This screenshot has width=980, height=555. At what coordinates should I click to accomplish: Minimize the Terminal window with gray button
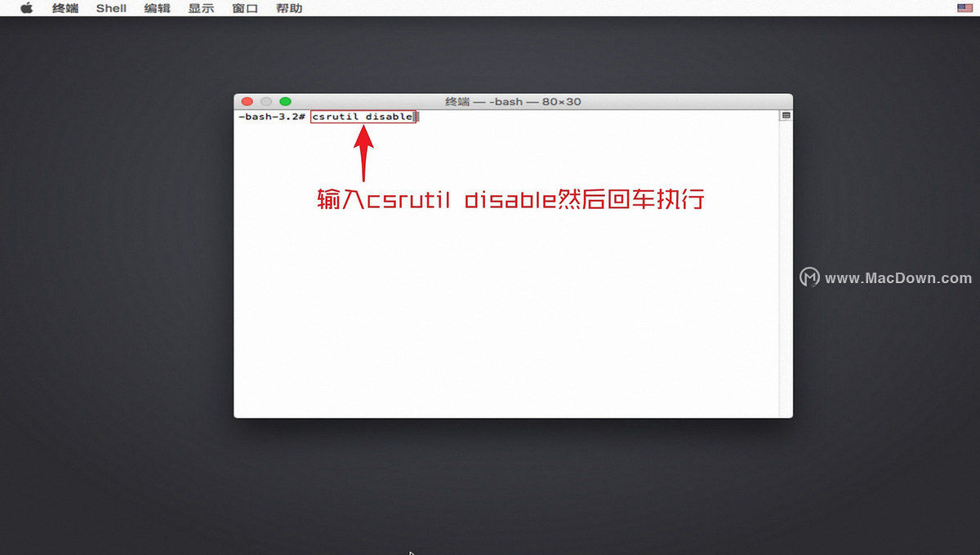[266, 101]
